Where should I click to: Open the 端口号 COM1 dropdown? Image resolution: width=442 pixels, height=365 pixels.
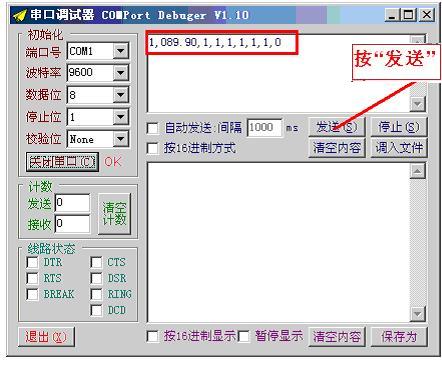pos(121,51)
